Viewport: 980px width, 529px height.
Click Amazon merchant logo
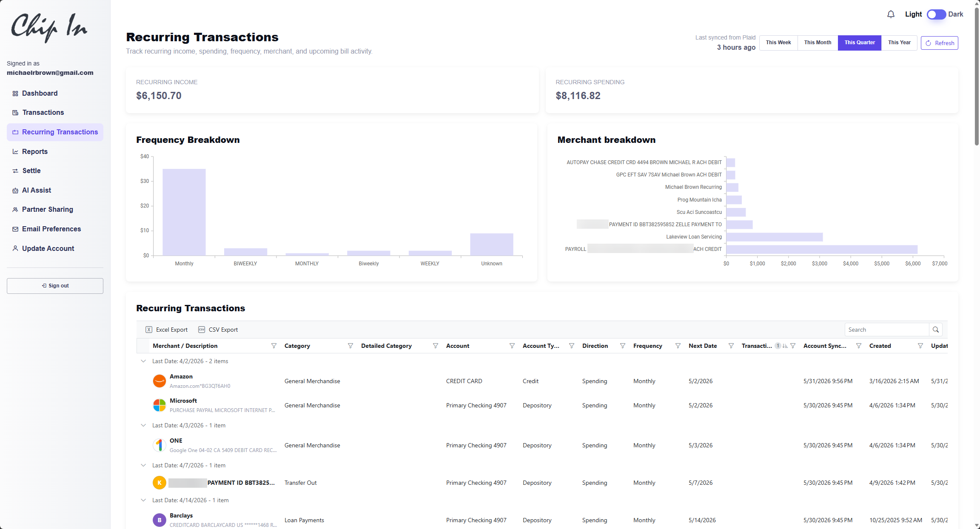tap(160, 381)
